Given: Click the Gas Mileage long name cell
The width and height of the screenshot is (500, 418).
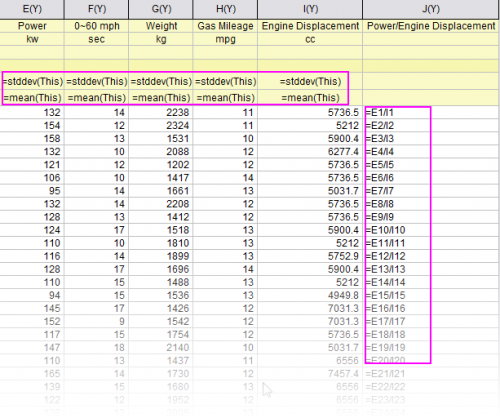Looking at the screenshot, I should click(x=225, y=26).
